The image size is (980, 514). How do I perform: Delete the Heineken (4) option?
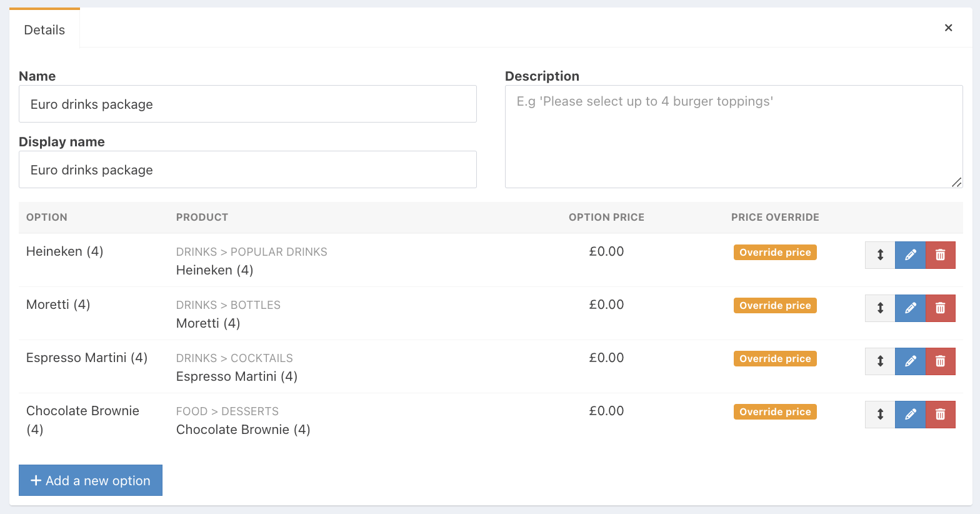click(x=940, y=255)
